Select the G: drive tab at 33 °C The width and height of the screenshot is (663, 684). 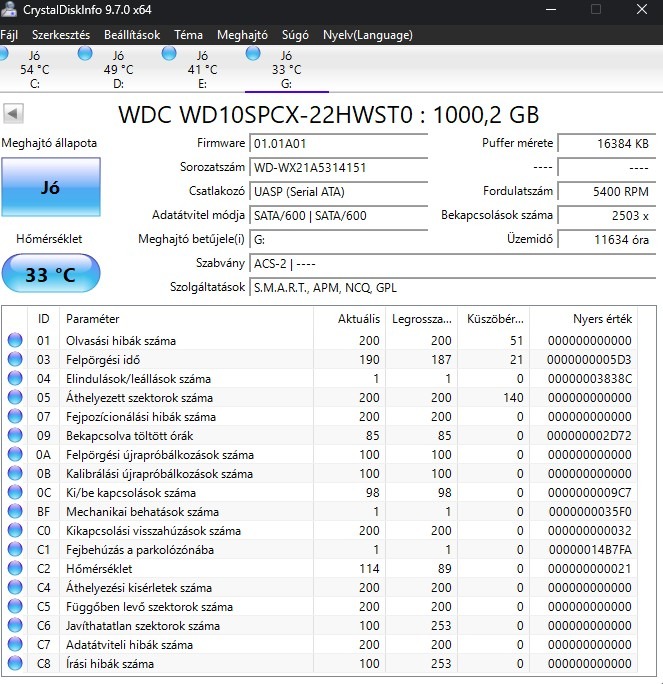(x=287, y=69)
